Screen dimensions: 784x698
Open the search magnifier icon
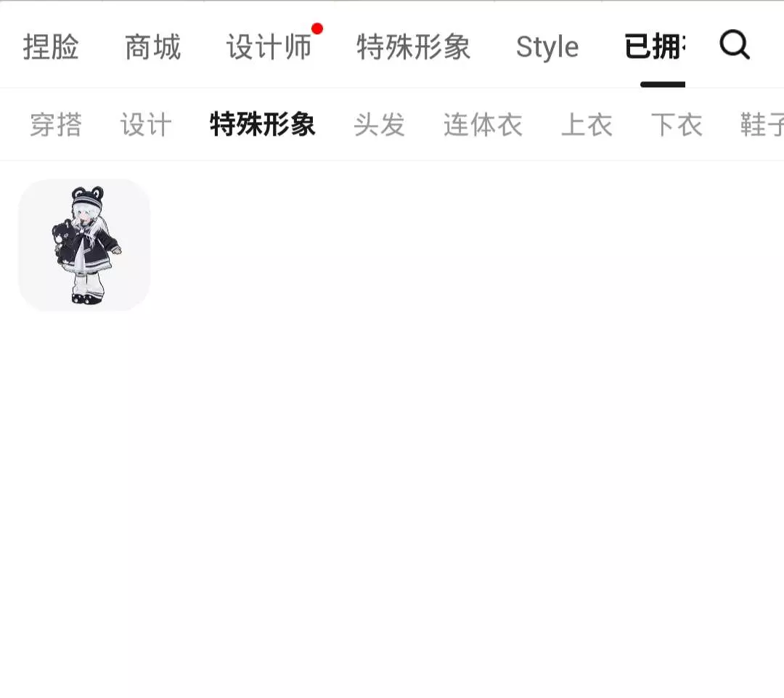pyautogui.click(x=735, y=45)
